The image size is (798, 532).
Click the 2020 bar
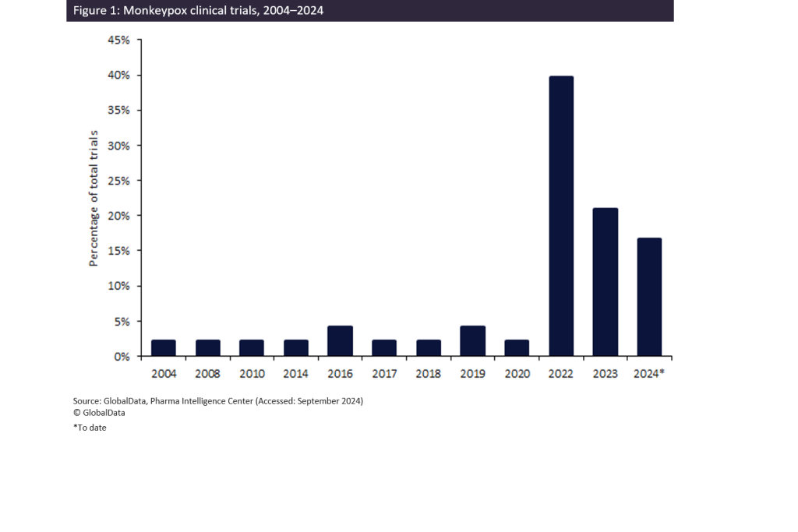(x=517, y=348)
